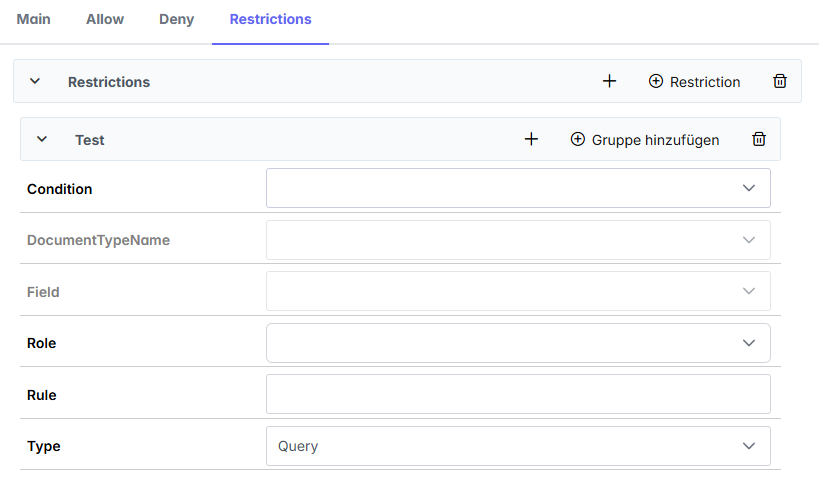Click the circled plus beside Gruppe hinzufügen
Viewport: 819px width, 483px height.
pyautogui.click(x=578, y=139)
